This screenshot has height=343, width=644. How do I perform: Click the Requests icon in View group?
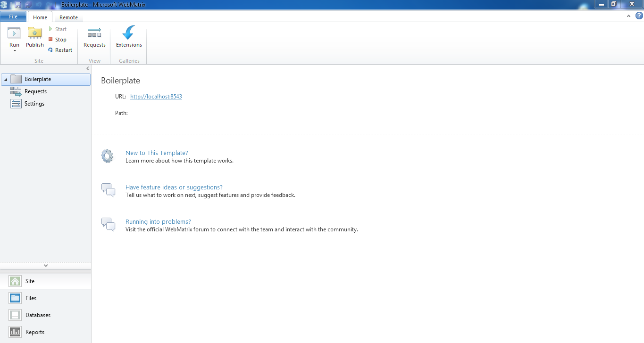pyautogui.click(x=94, y=33)
